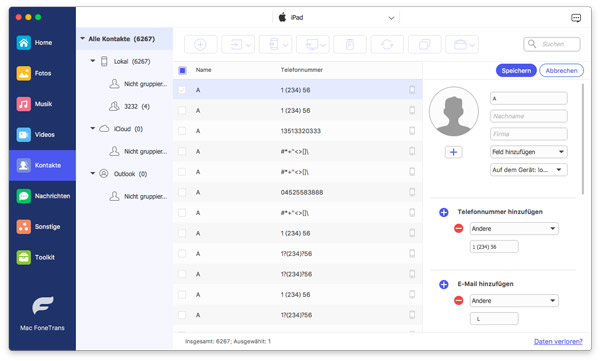Open the Toolkit section in the sidebar
600x361 pixels.
click(42, 257)
